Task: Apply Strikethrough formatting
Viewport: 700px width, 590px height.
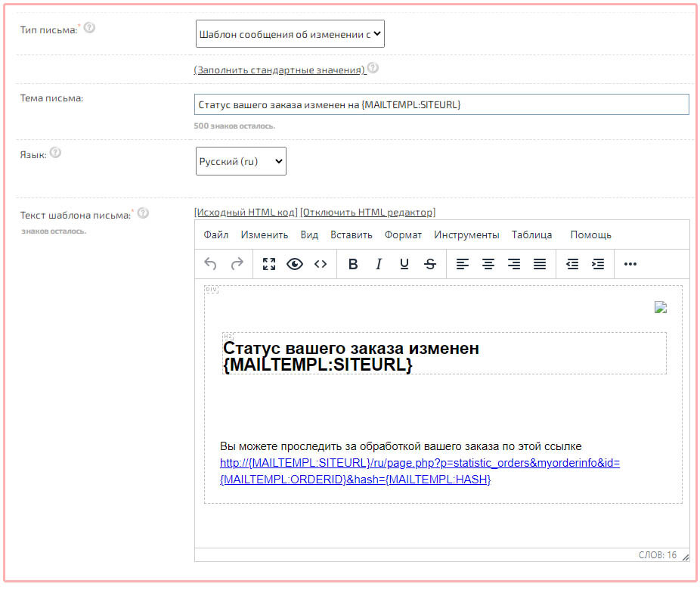Action: coord(430,264)
